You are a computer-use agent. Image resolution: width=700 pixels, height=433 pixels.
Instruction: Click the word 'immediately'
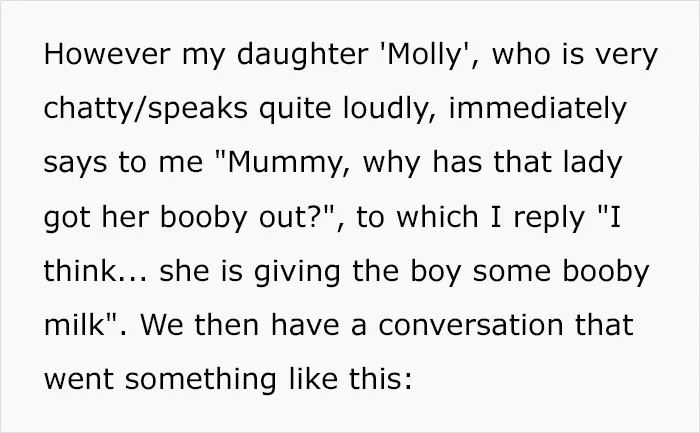click(x=538, y=109)
